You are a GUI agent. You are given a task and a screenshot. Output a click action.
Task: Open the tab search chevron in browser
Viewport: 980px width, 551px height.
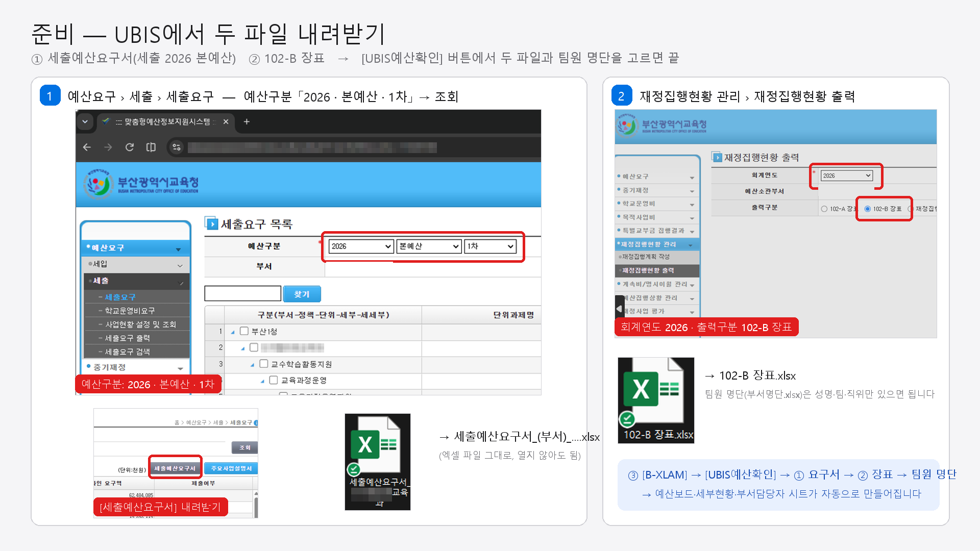click(x=85, y=121)
